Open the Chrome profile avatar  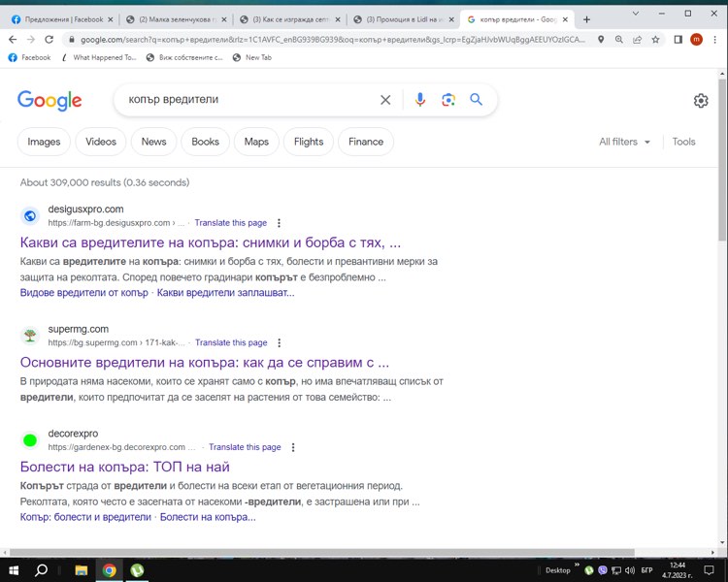pyautogui.click(x=696, y=40)
